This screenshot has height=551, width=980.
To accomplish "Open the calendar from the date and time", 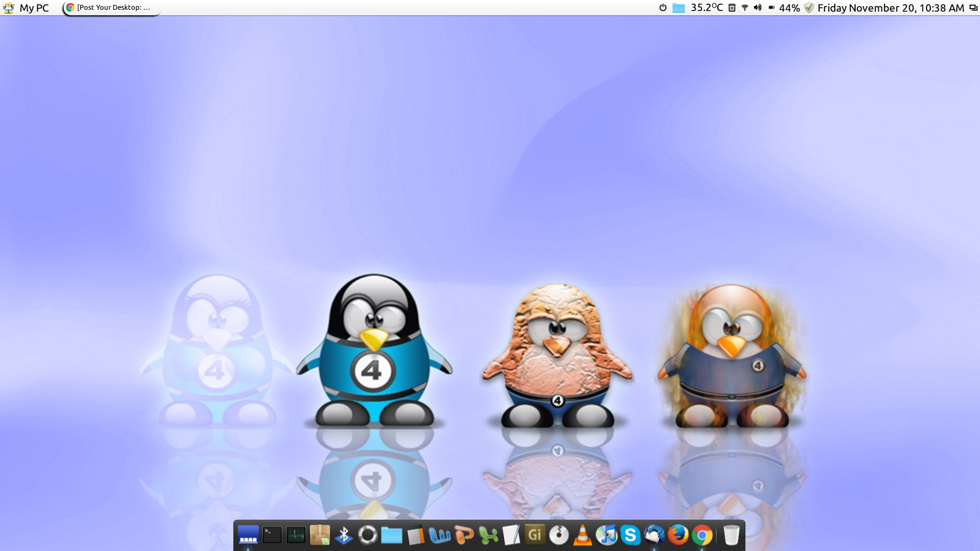I will coord(891,8).
